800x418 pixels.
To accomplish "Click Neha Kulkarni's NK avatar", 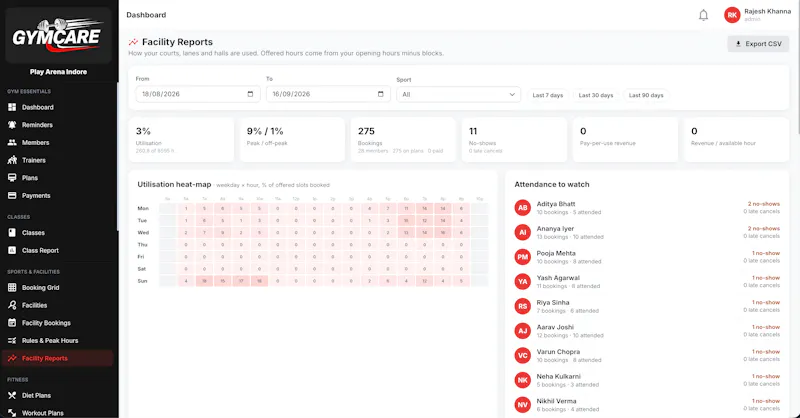I will [522, 380].
